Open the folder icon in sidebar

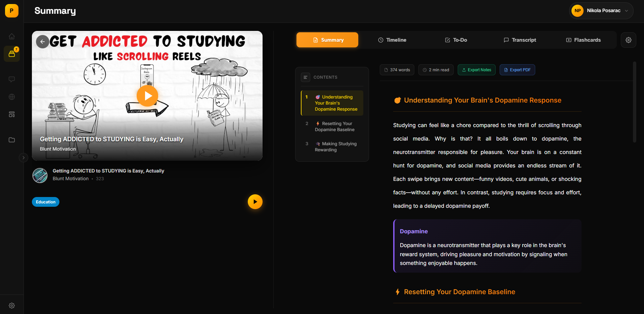pyautogui.click(x=12, y=140)
